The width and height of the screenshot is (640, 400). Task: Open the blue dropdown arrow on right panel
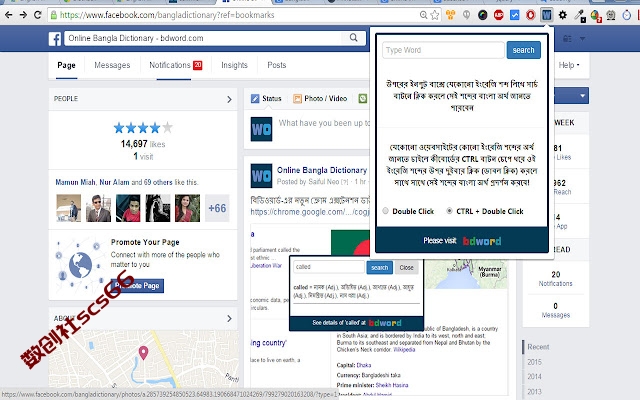coord(582,96)
